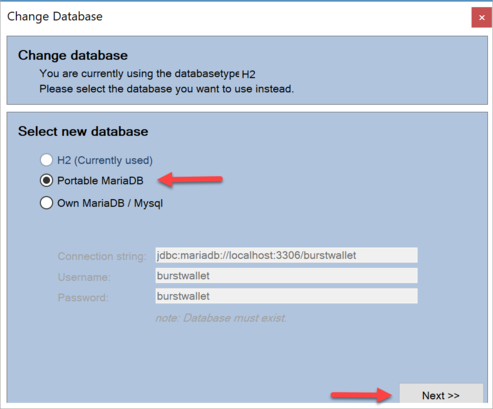
Task: Click the 'Username:' label
Action: point(84,277)
